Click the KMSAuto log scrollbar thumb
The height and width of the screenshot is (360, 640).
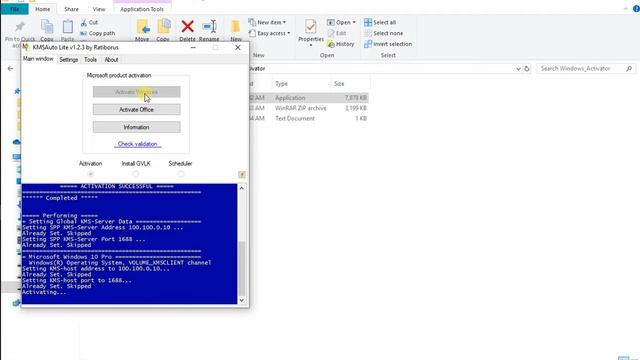(x=242, y=268)
